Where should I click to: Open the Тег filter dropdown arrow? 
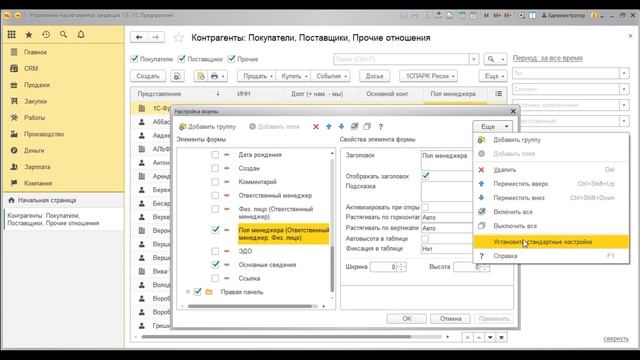[x=624, y=73]
